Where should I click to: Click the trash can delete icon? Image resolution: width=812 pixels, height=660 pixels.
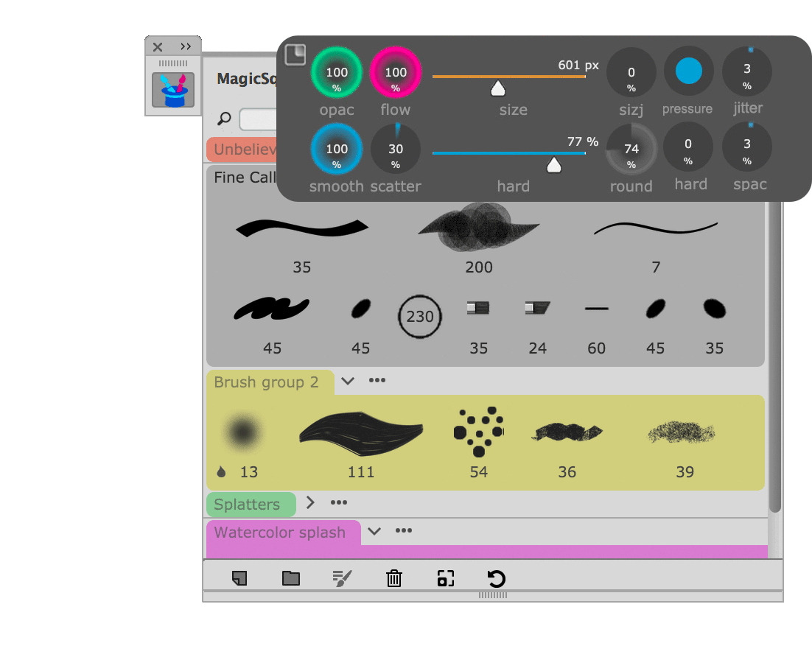[394, 579]
